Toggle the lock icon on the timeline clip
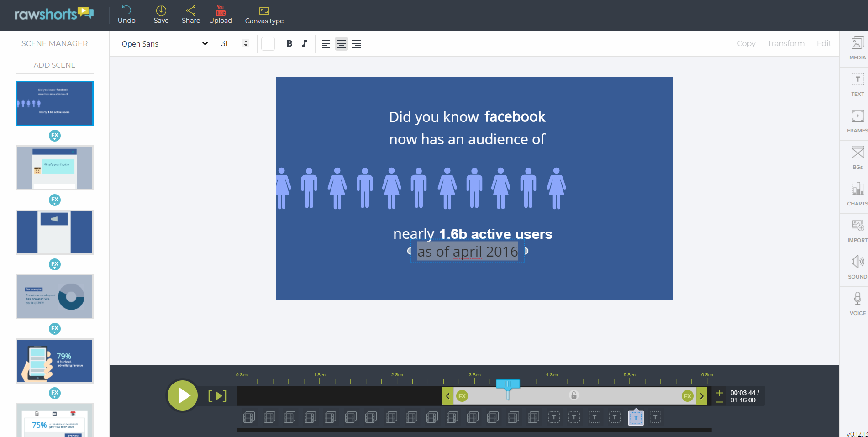Image resolution: width=868 pixels, height=437 pixels. click(x=574, y=395)
